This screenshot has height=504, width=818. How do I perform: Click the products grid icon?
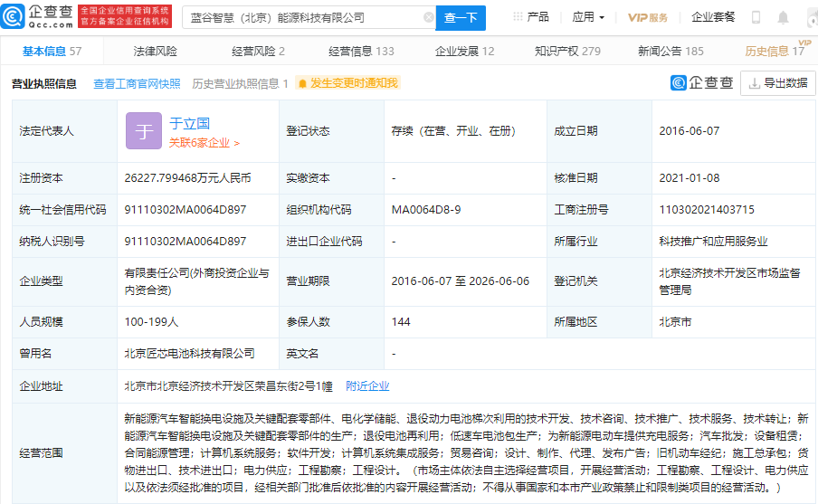518,16
